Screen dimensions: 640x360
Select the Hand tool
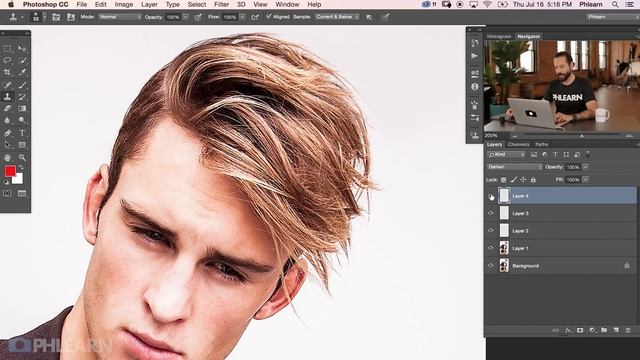pyautogui.click(x=7, y=158)
